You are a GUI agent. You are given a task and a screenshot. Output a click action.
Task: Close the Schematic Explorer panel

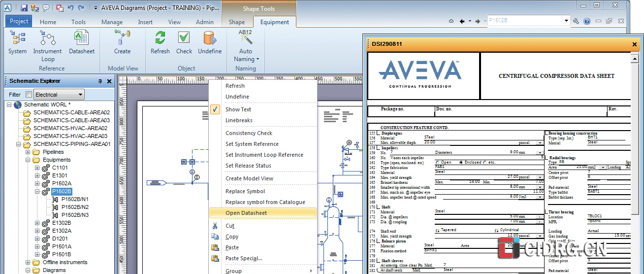(109, 81)
